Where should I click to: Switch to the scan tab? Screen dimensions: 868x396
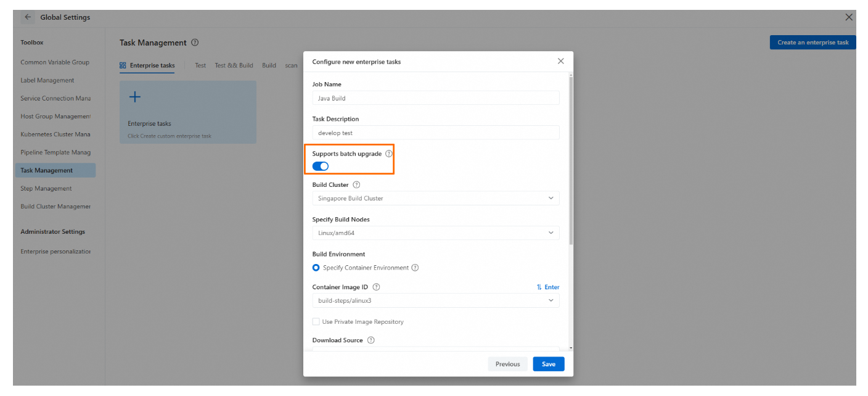click(291, 65)
